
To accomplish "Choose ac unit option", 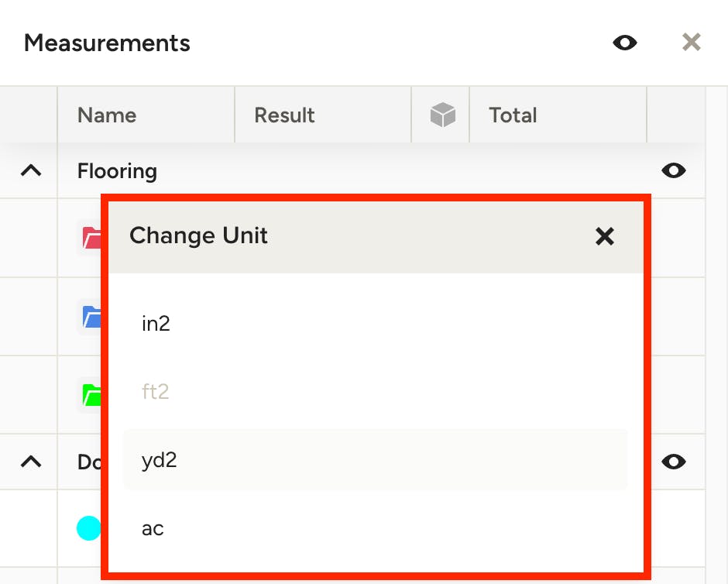I will pyautogui.click(x=375, y=528).
